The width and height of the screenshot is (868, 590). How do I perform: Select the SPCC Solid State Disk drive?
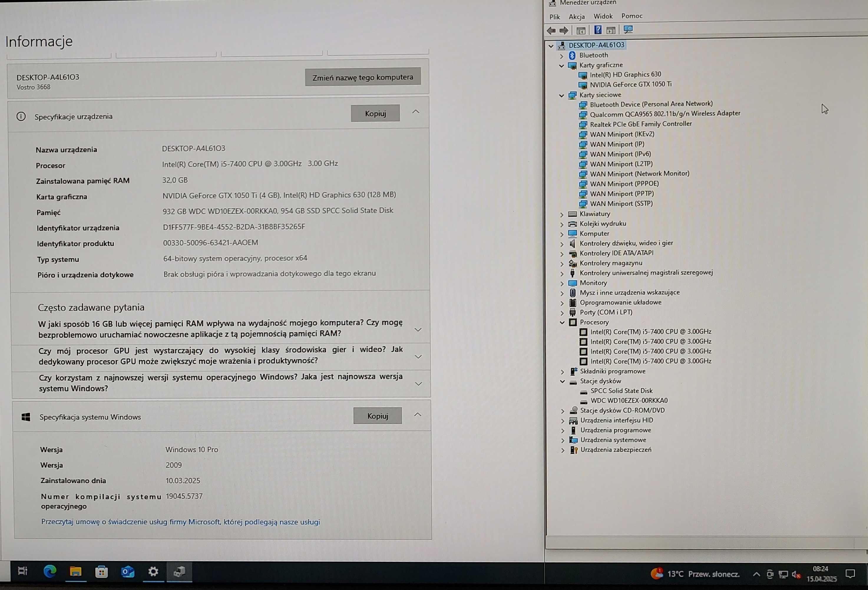click(621, 391)
